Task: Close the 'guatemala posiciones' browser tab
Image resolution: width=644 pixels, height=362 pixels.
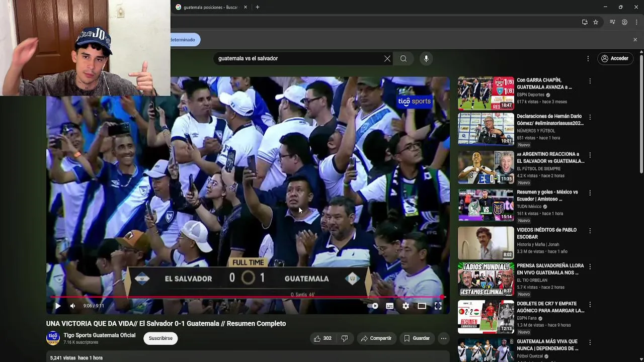Action: click(x=246, y=7)
